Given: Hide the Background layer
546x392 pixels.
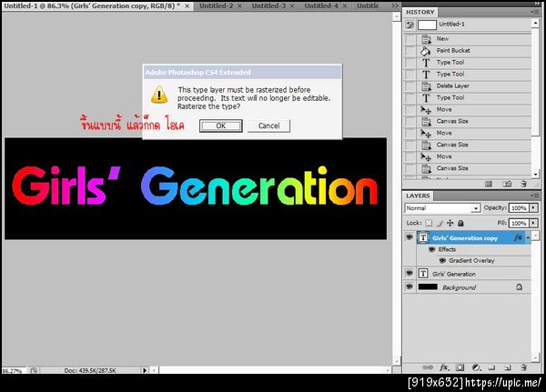Looking at the screenshot, I should point(409,286).
